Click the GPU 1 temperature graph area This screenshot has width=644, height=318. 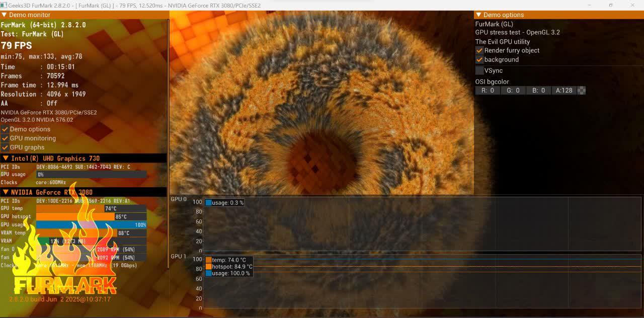coord(423,281)
